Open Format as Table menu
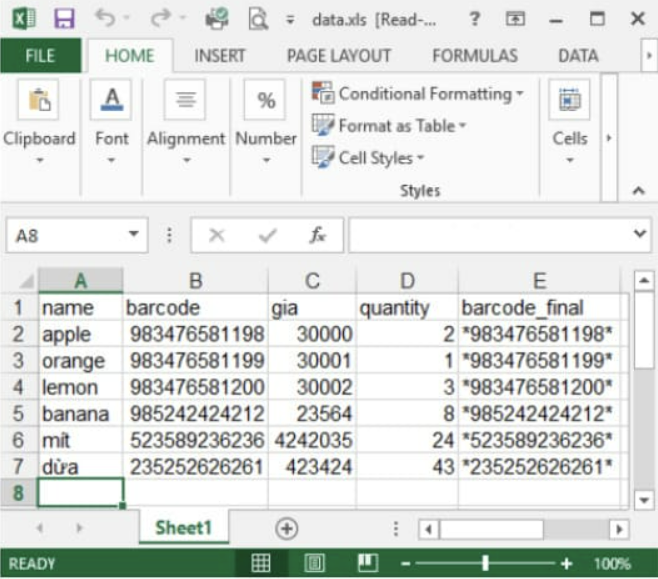 389,125
